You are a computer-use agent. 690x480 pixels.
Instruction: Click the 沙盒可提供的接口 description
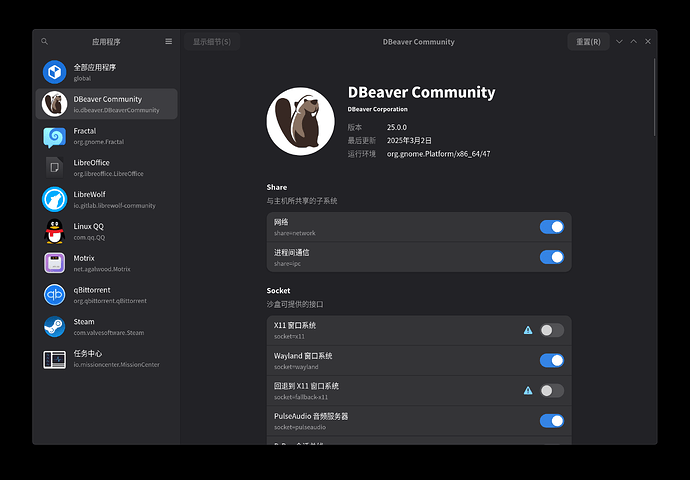tap(295, 304)
